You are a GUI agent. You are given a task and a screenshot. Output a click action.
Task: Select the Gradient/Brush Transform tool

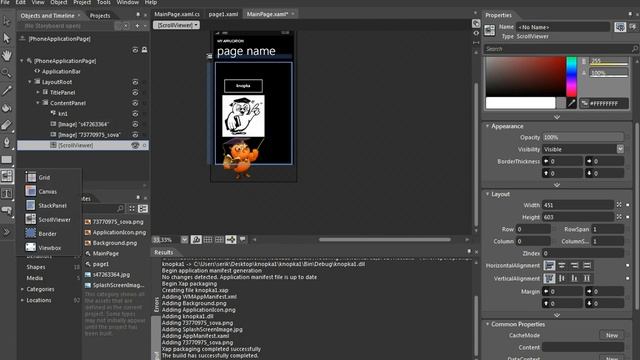click(7, 125)
